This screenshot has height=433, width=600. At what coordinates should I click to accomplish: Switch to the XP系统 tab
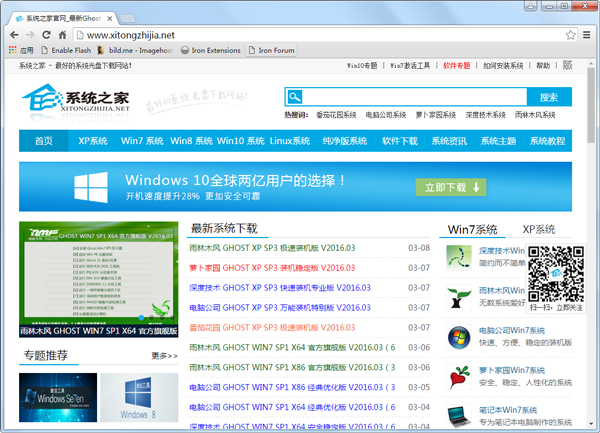coord(539,230)
